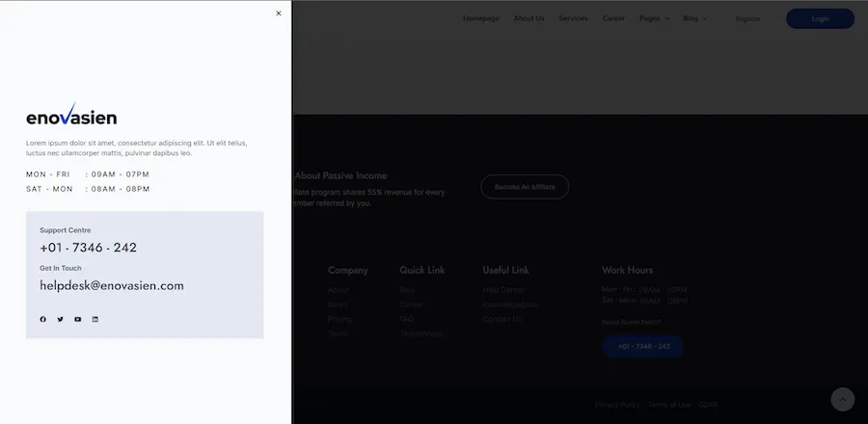Open the Help Center footer link
The image size is (868, 424).
(x=503, y=290)
